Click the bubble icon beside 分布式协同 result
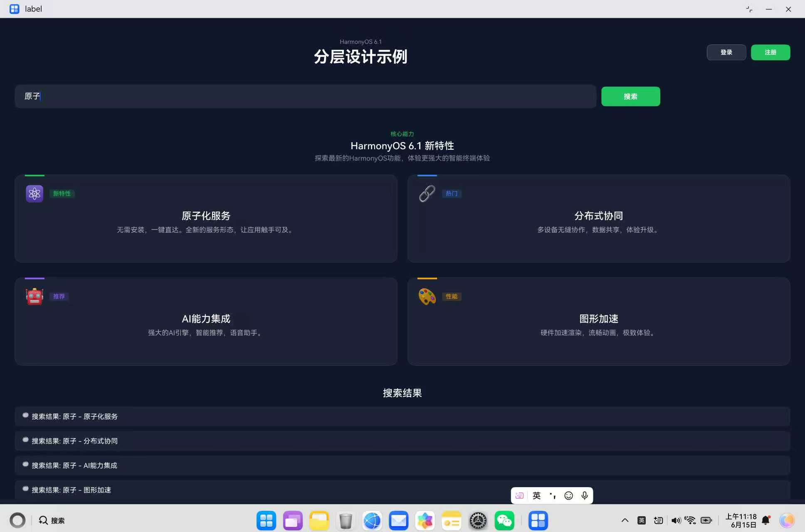 [x=25, y=440]
